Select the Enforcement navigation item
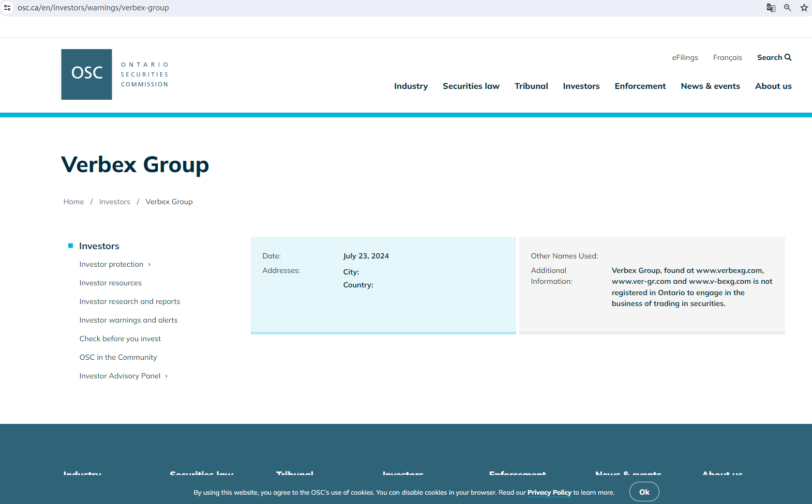This screenshot has height=504, width=812. pos(640,86)
